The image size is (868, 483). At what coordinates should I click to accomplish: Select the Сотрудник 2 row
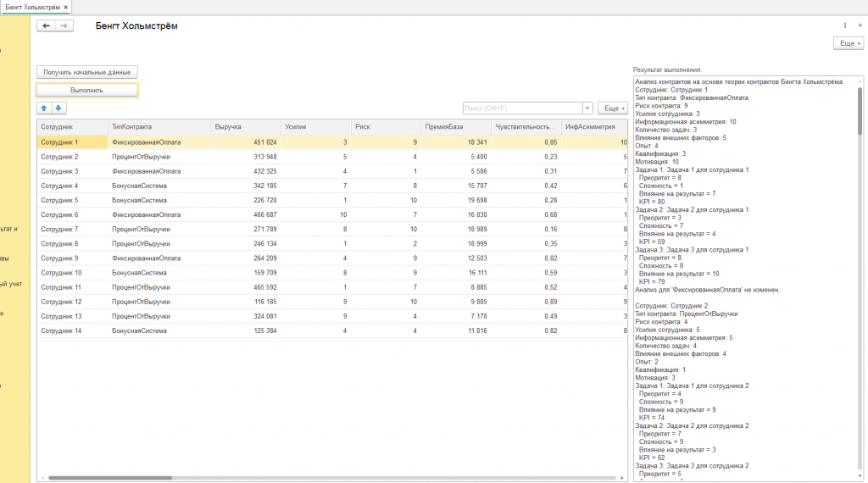tap(332, 157)
